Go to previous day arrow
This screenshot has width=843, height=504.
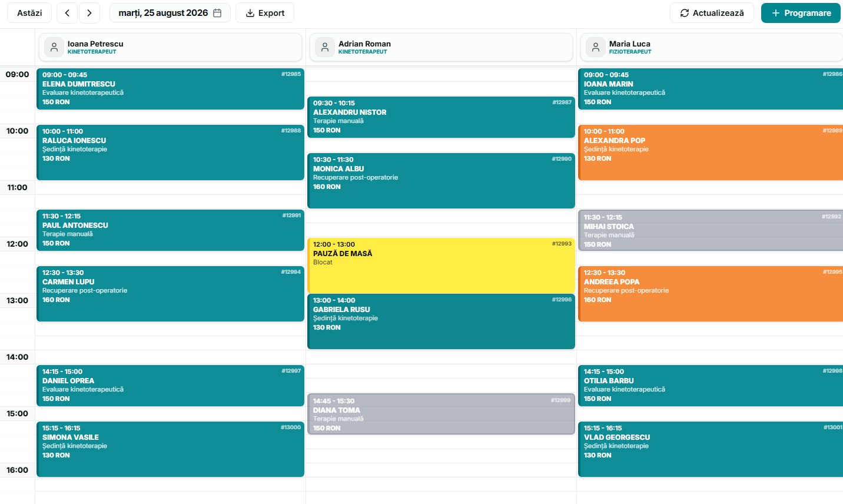coord(67,13)
